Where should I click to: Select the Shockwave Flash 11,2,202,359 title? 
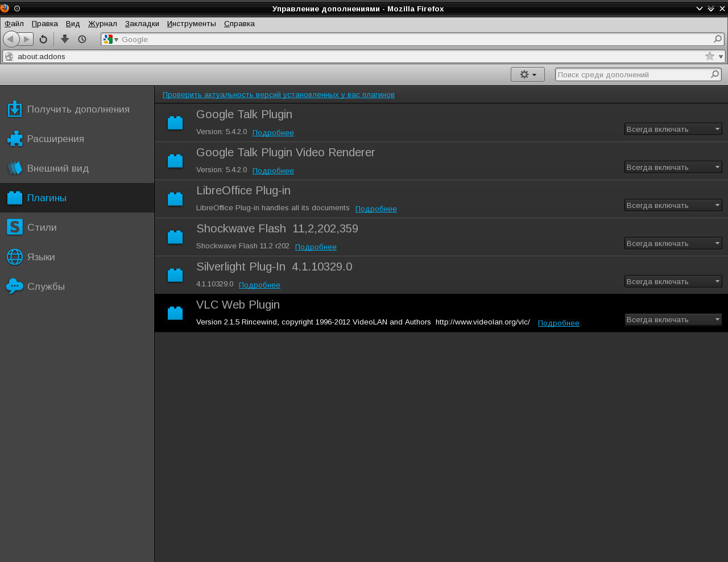[277, 228]
